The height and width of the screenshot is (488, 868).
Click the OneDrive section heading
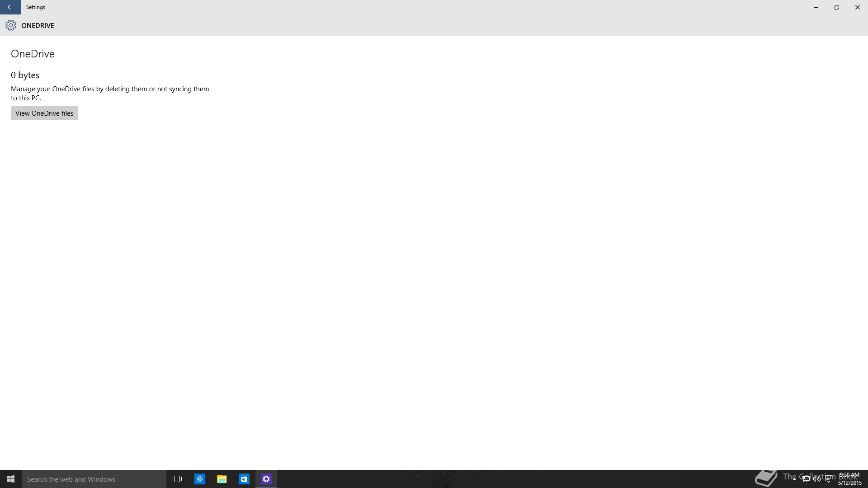click(33, 54)
